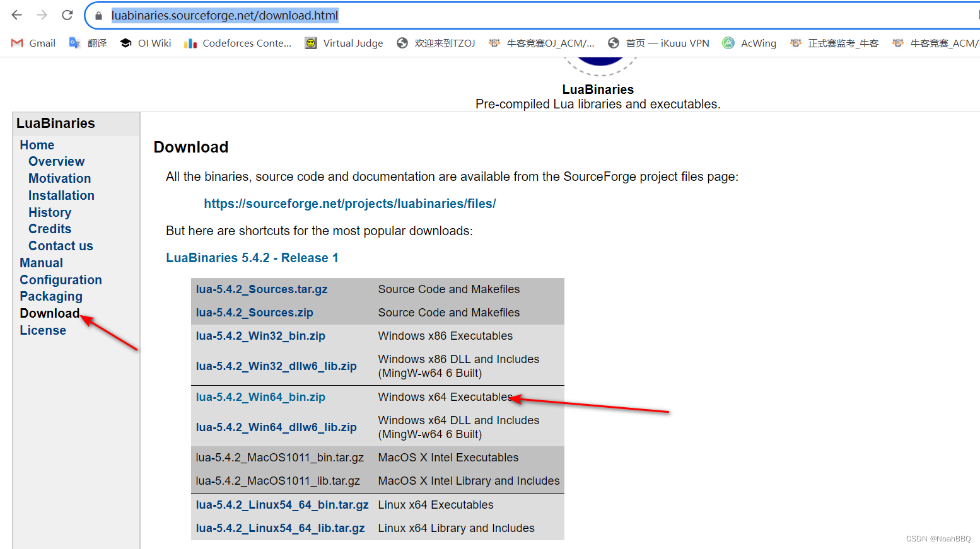Screen dimensions: 980x549
Task: Click lua-5.4.2_MacOS1011_bin.tar.gz text
Action: click(280, 458)
